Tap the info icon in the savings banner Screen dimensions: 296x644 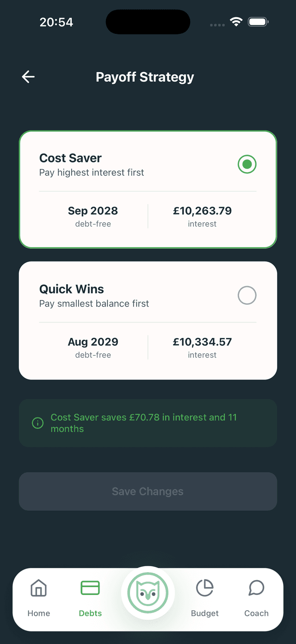[37, 423]
